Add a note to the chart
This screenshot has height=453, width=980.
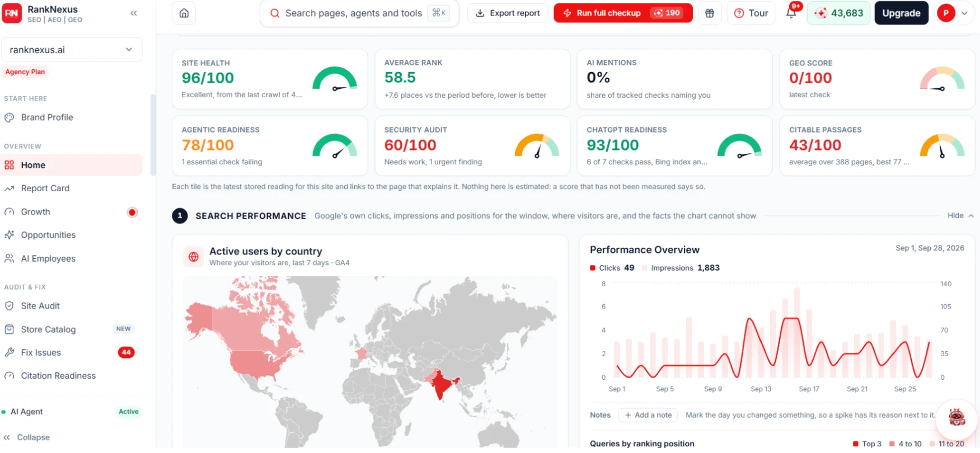(648, 415)
